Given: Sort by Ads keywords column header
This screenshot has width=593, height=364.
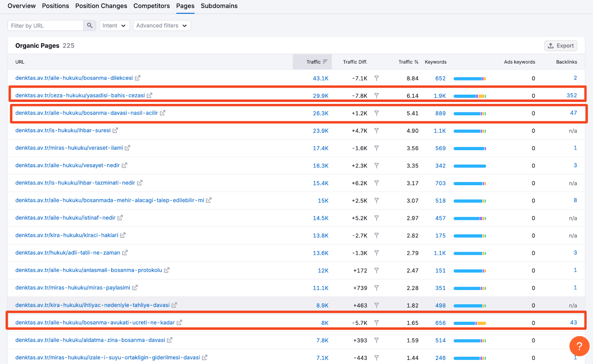Looking at the screenshot, I should click(x=519, y=62).
